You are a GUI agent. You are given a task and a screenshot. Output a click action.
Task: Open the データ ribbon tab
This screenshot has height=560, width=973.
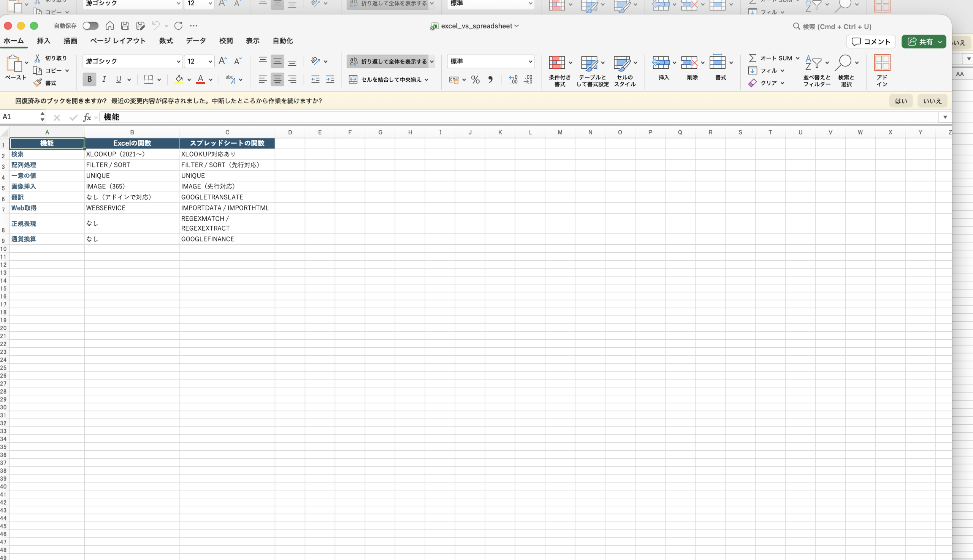pos(196,41)
